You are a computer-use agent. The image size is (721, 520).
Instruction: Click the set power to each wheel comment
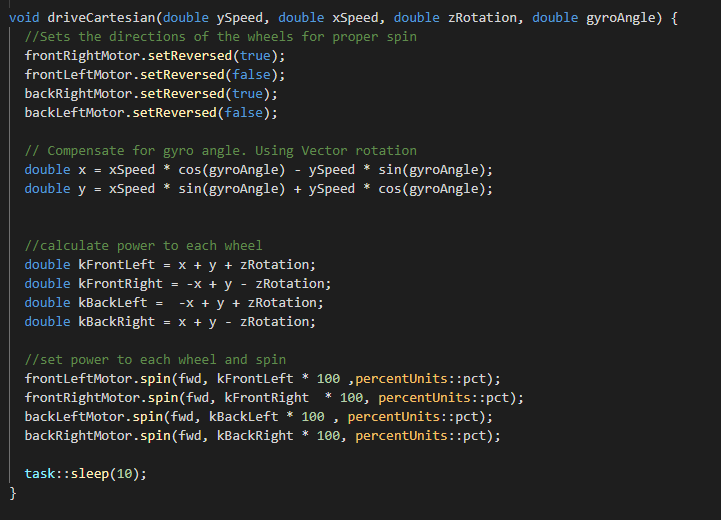(155, 360)
